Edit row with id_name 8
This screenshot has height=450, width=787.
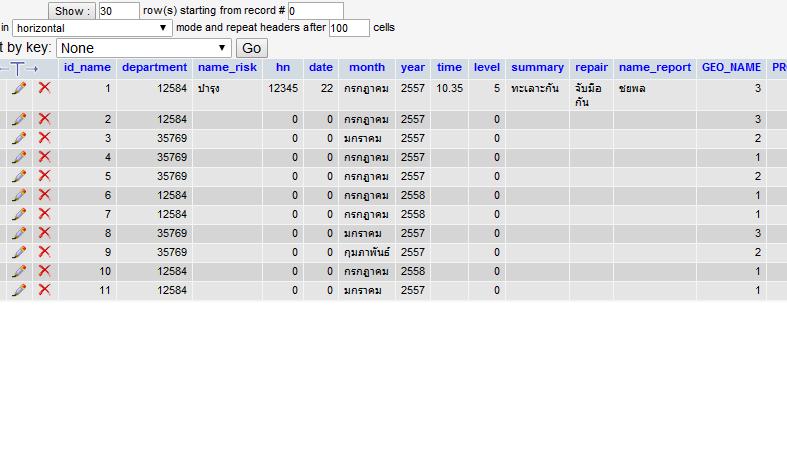pos(19,233)
